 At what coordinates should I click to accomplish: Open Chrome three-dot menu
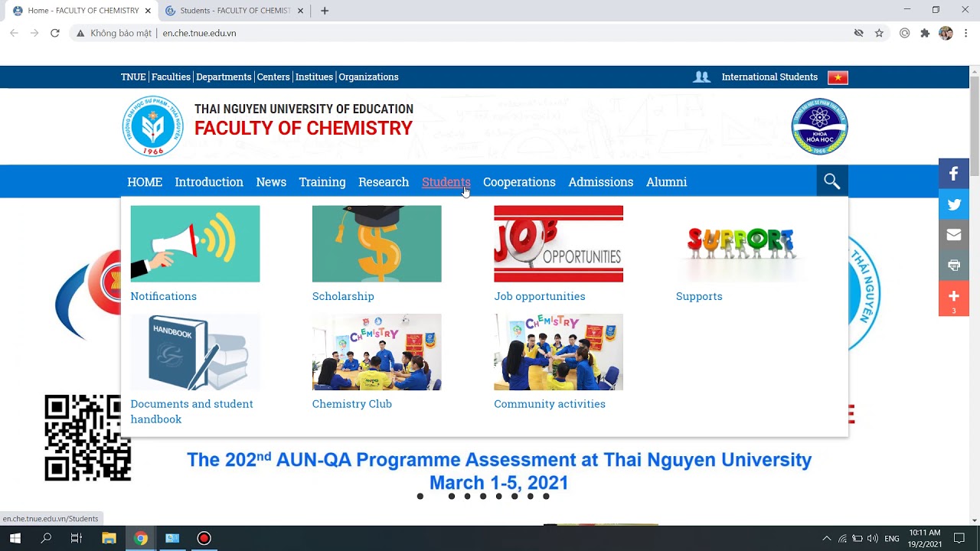[x=965, y=33]
